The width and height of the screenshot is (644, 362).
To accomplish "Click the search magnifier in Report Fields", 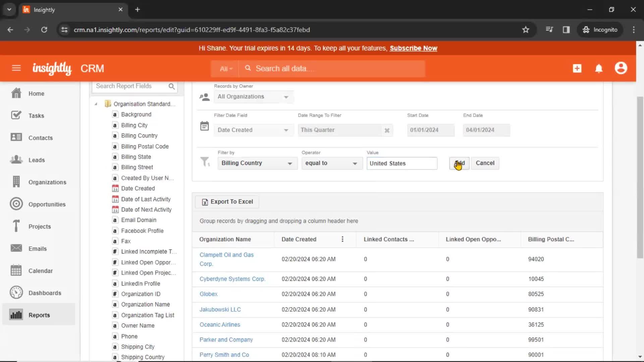I will coord(172,86).
